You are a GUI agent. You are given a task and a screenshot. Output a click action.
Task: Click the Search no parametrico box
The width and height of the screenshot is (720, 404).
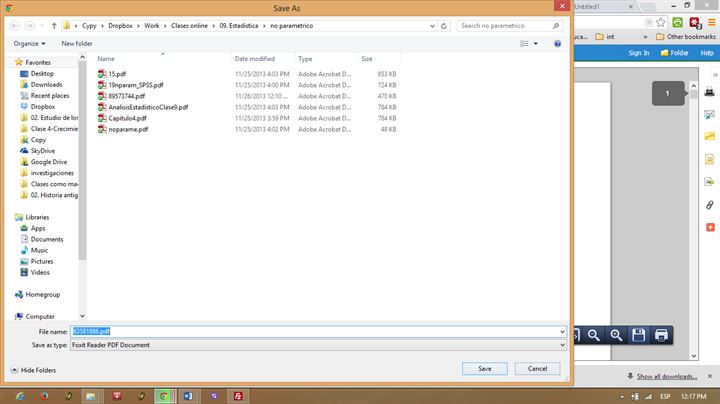tap(504, 26)
